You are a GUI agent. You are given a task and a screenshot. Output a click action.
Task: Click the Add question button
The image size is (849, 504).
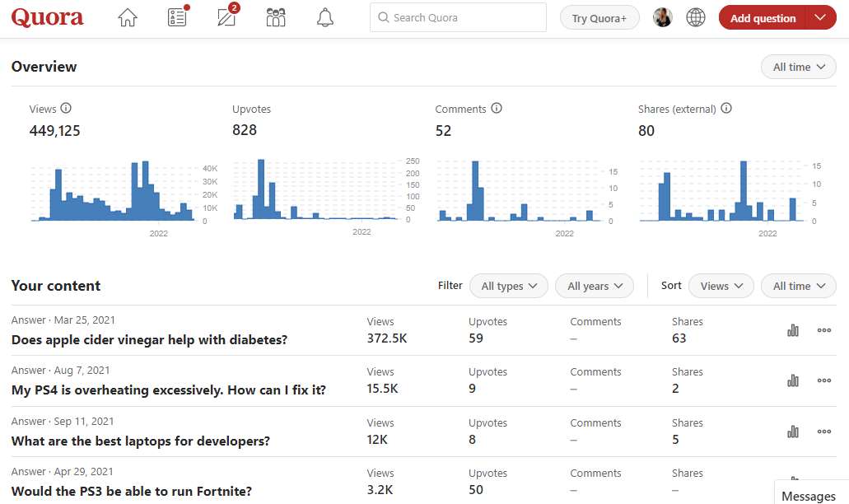(763, 18)
